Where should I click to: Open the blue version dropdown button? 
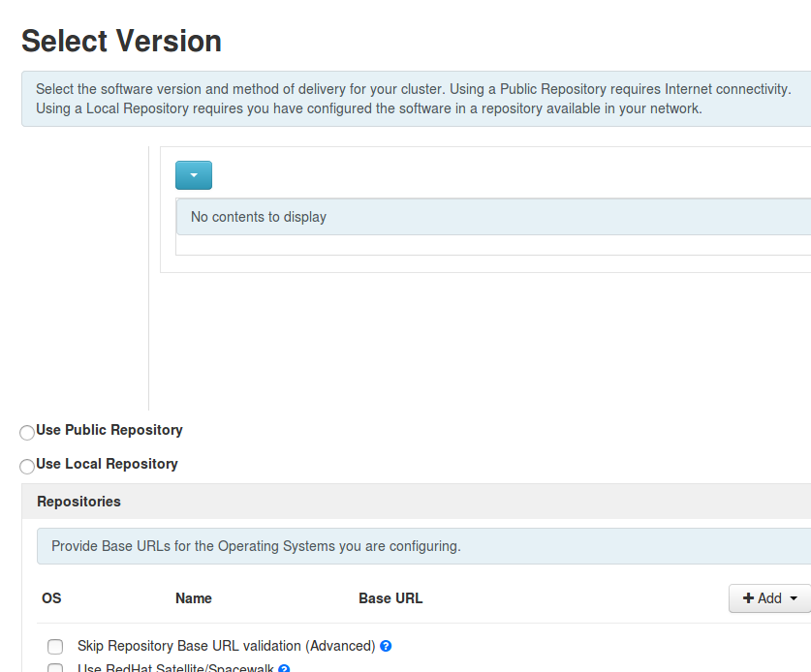[193, 175]
